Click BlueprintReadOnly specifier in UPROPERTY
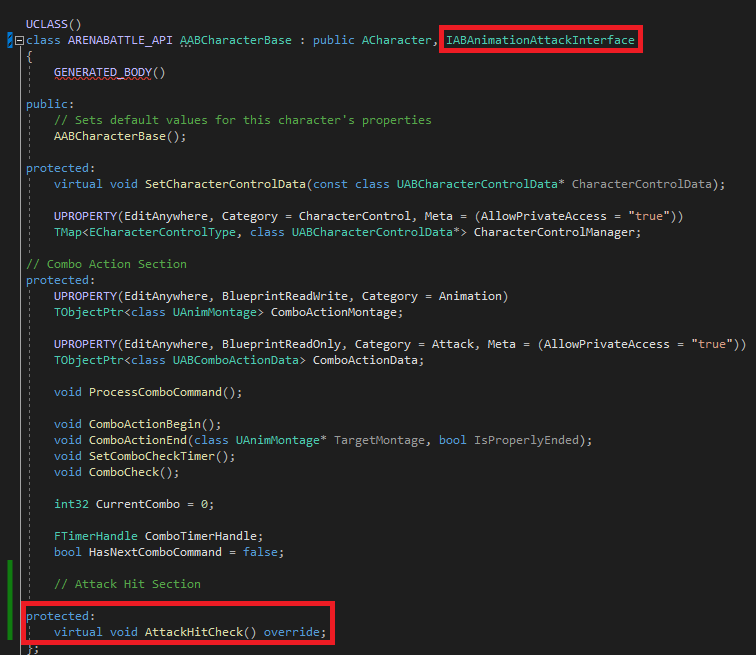 pyautogui.click(x=281, y=344)
